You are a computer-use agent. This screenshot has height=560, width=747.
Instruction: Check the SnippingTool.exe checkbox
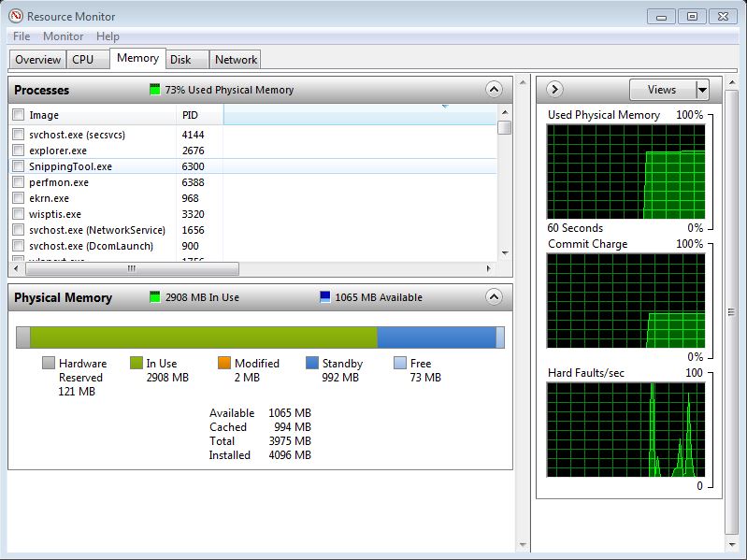(x=18, y=166)
